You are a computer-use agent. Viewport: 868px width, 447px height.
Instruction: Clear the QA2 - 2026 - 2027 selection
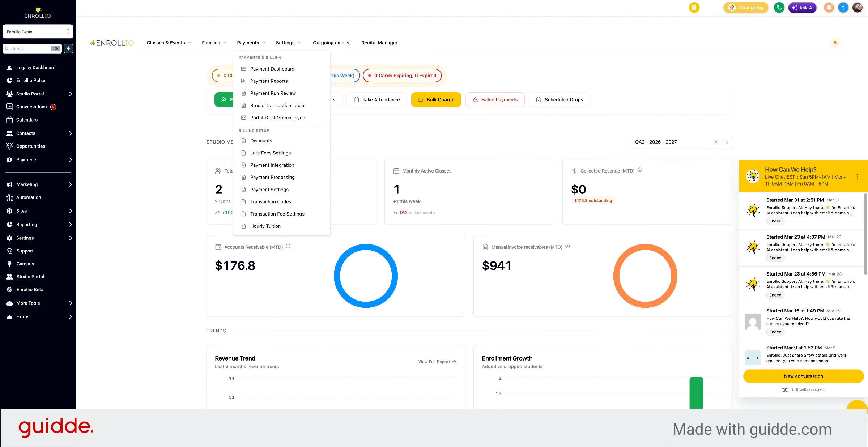pyautogui.click(x=716, y=142)
